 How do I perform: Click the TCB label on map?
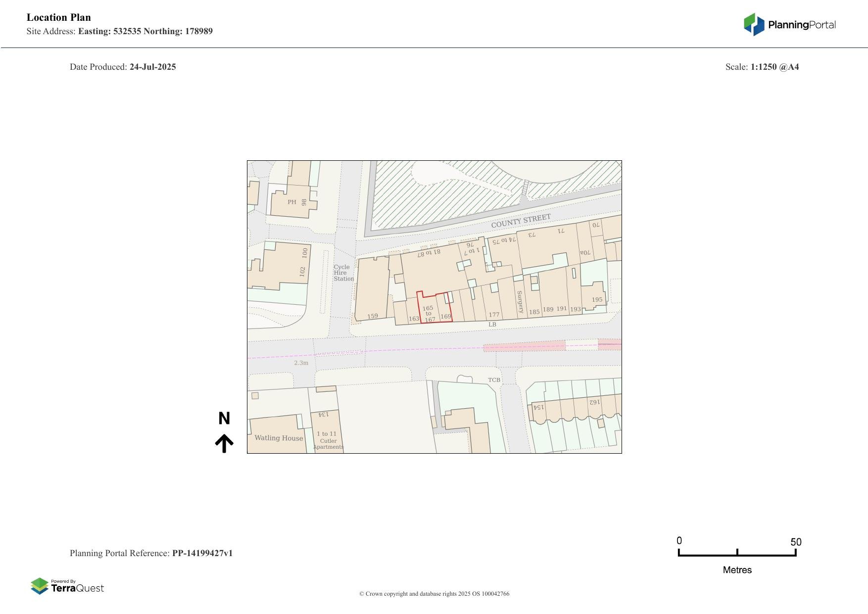[x=494, y=380]
